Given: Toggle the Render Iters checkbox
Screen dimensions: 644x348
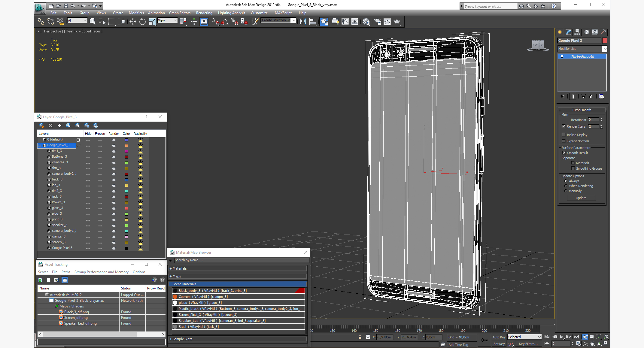Looking at the screenshot, I should pos(563,126).
